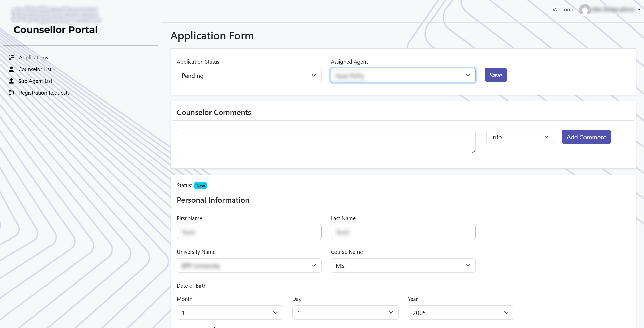Screen dimensions: 644x328
Task: Go to Counselor List menu item
Action: [x=35, y=69]
